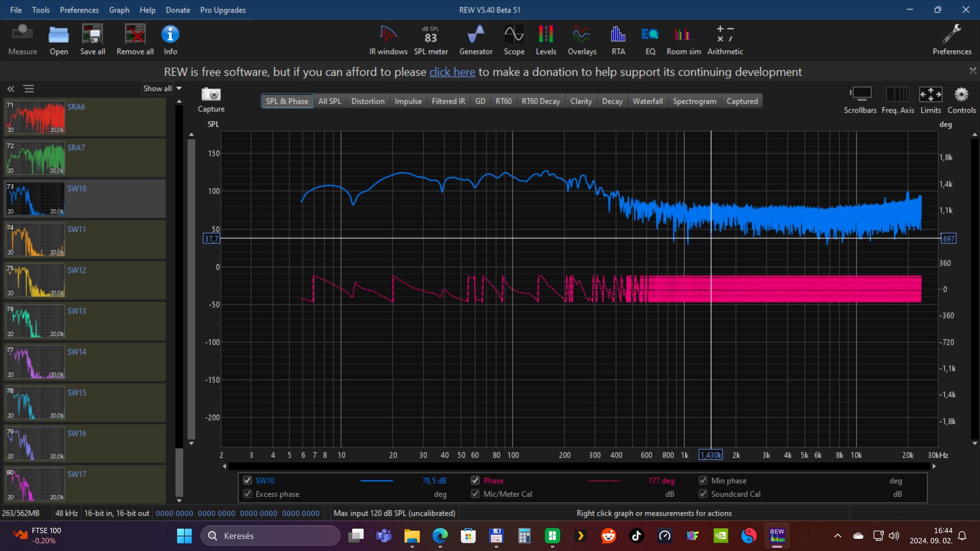Toggle the Min phase checkbox
The width and height of the screenshot is (980, 551).
click(x=703, y=480)
